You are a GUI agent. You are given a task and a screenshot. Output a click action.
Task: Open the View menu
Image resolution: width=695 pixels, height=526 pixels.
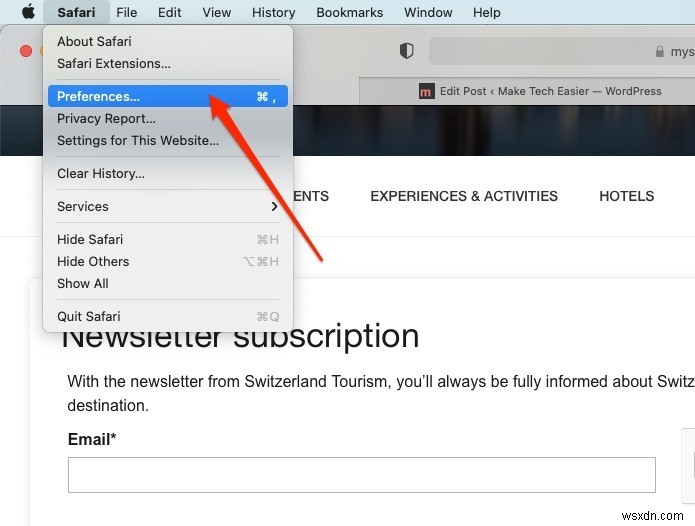click(217, 12)
